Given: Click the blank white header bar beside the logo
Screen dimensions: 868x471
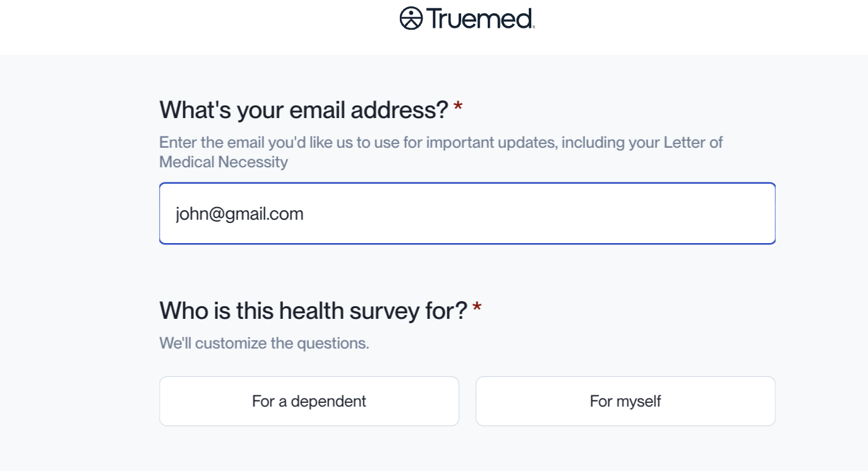Looking at the screenshot, I should (695, 25).
